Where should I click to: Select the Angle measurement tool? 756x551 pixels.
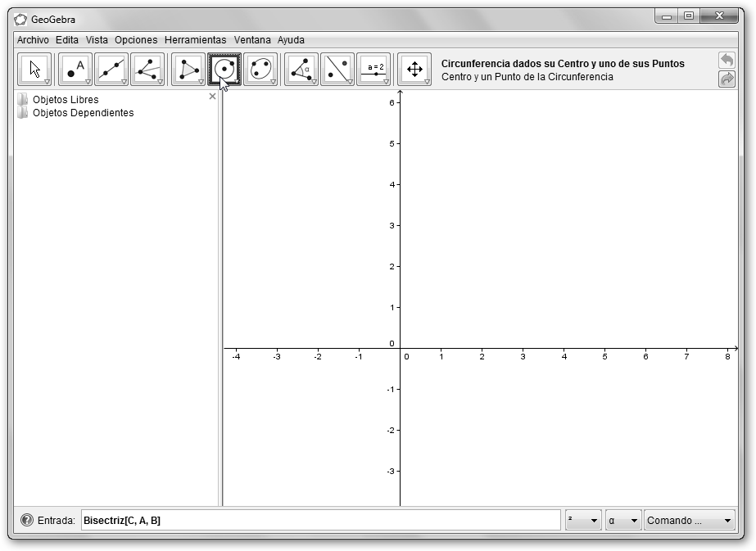(301, 70)
